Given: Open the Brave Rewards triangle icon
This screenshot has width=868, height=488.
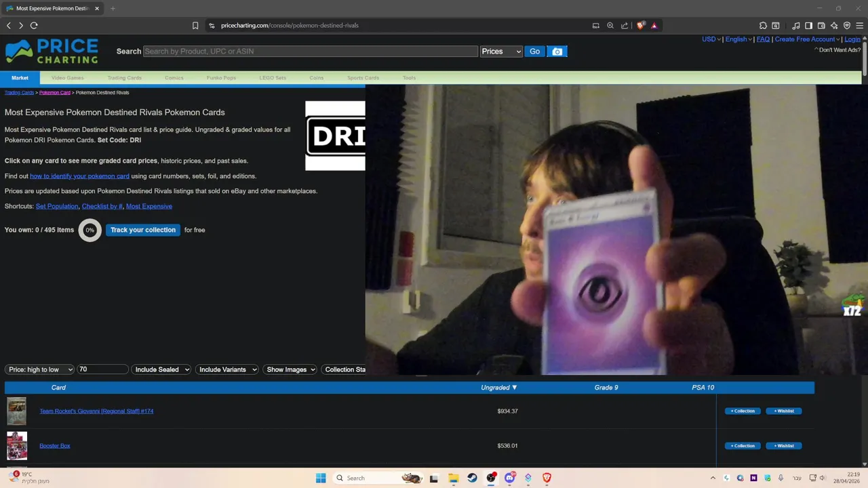Looking at the screenshot, I should coord(654,25).
